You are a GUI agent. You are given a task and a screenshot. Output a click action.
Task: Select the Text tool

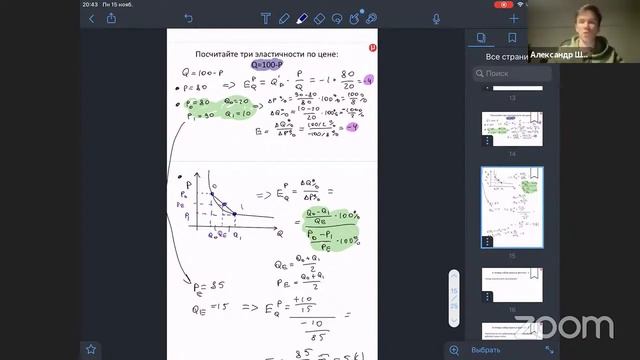point(266,18)
